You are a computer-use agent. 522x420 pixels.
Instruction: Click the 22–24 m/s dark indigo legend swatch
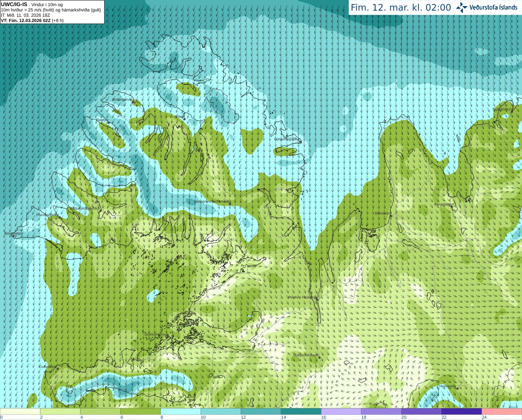pos(462,411)
